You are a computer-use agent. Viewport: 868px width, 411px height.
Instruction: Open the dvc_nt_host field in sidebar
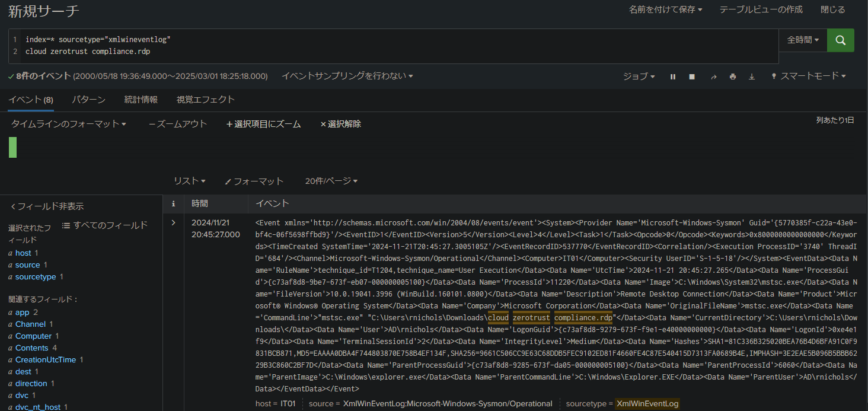point(37,407)
